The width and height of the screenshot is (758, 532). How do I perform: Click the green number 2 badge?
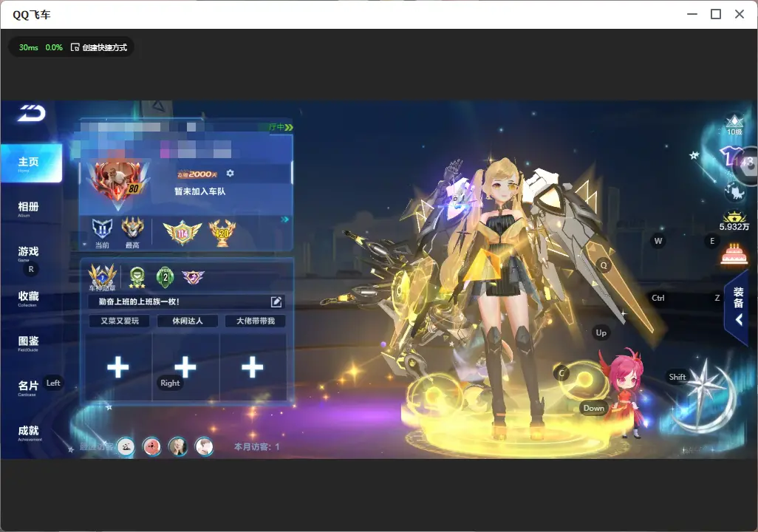pyautogui.click(x=165, y=277)
